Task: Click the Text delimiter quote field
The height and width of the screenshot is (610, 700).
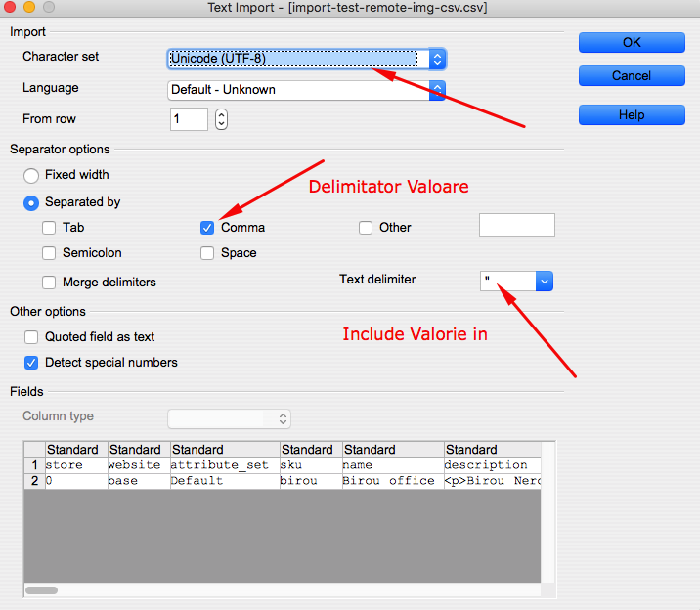Action: 508,282
